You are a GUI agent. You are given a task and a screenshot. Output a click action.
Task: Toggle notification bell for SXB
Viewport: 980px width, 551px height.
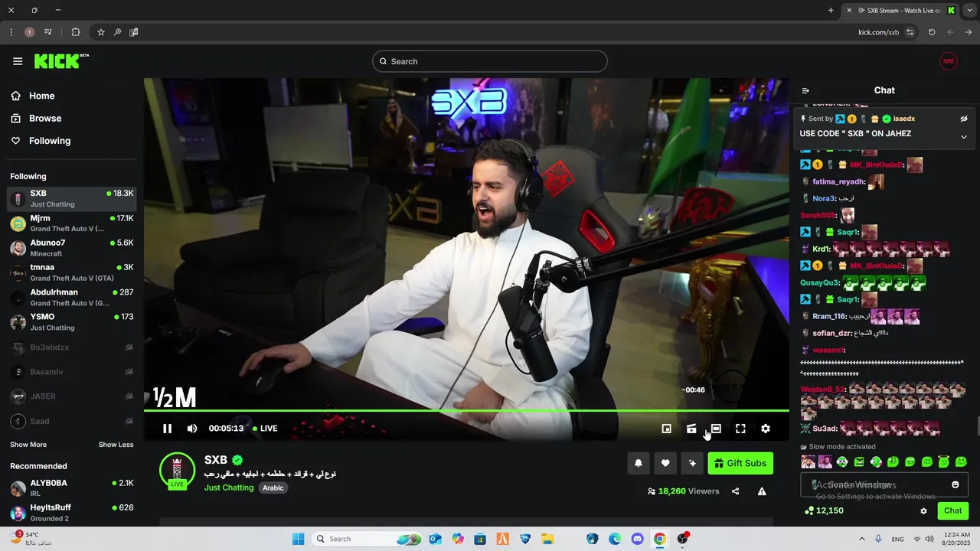[x=638, y=463]
